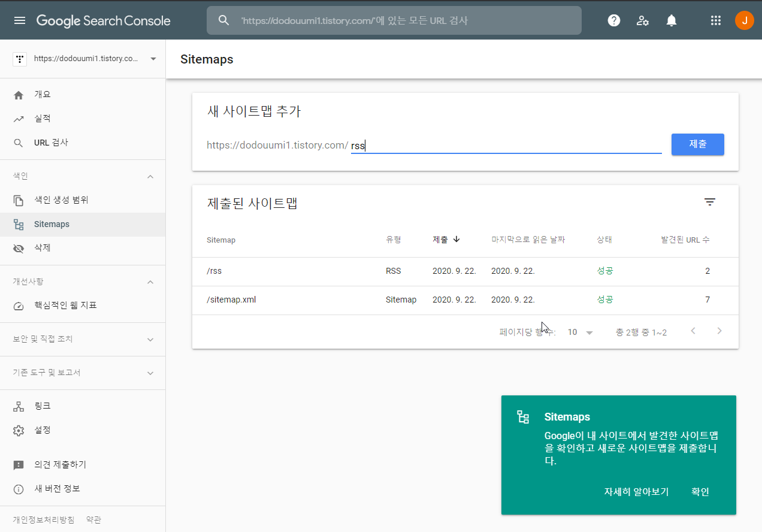Go to previous page of sitemaps

(x=693, y=331)
